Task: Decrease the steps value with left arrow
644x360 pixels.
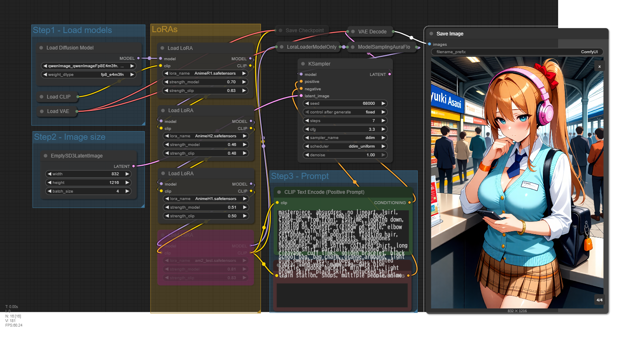Action: click(x=307, y=121)
